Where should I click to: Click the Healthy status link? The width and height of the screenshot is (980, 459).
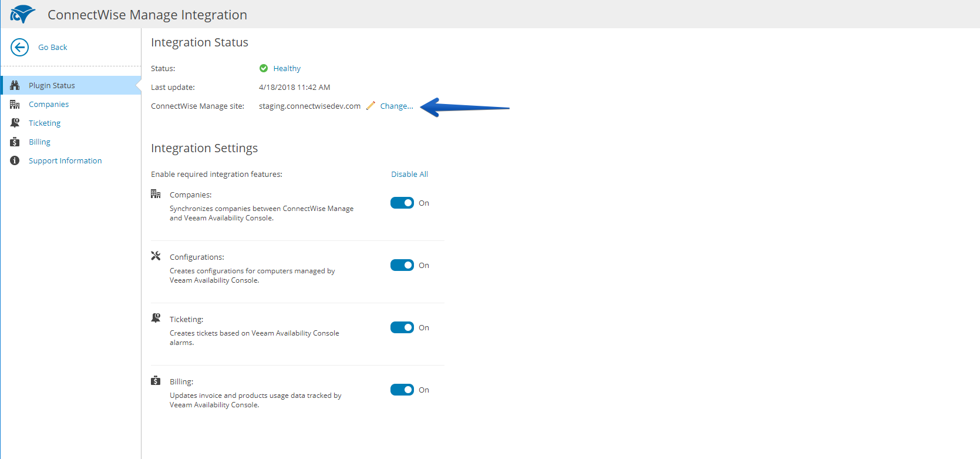pyautogui.click(x=287, y=68)
